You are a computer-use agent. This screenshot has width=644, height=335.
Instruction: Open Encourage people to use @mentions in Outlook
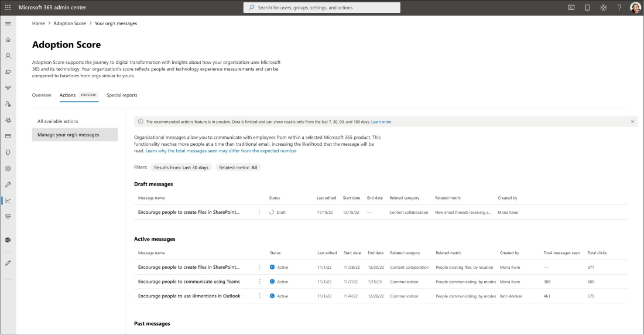tap(189, 296)
